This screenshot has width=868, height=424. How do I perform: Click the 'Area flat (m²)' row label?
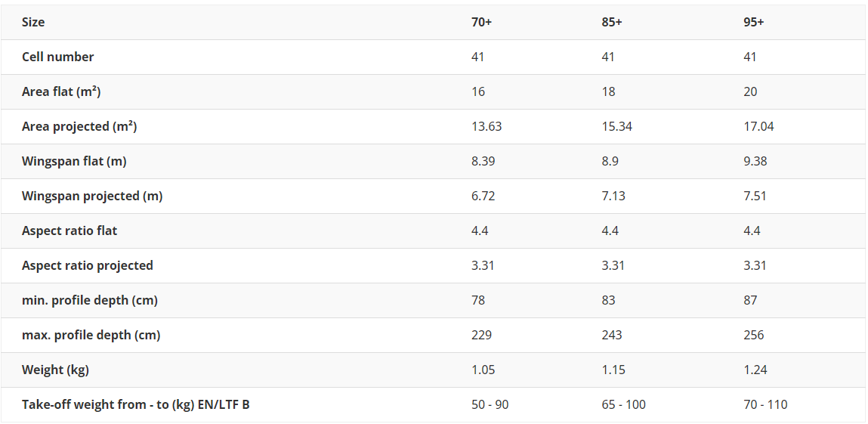[x=61, y=92]
